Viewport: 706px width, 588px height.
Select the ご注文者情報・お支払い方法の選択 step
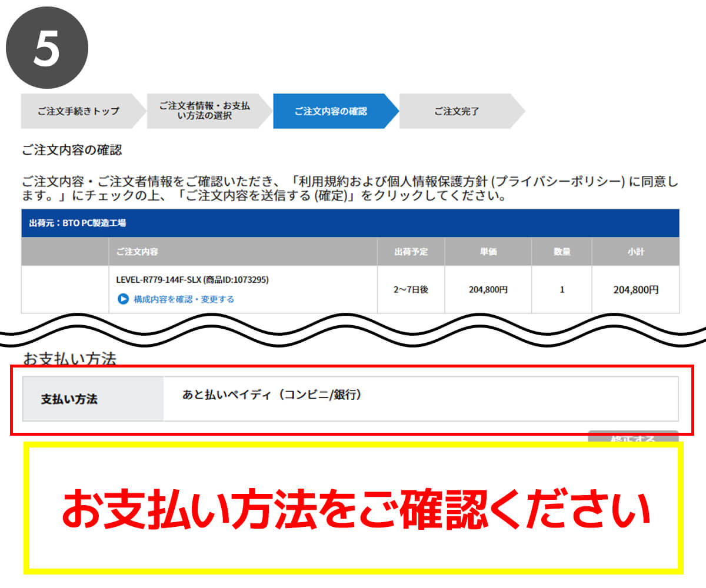[208, 111]
